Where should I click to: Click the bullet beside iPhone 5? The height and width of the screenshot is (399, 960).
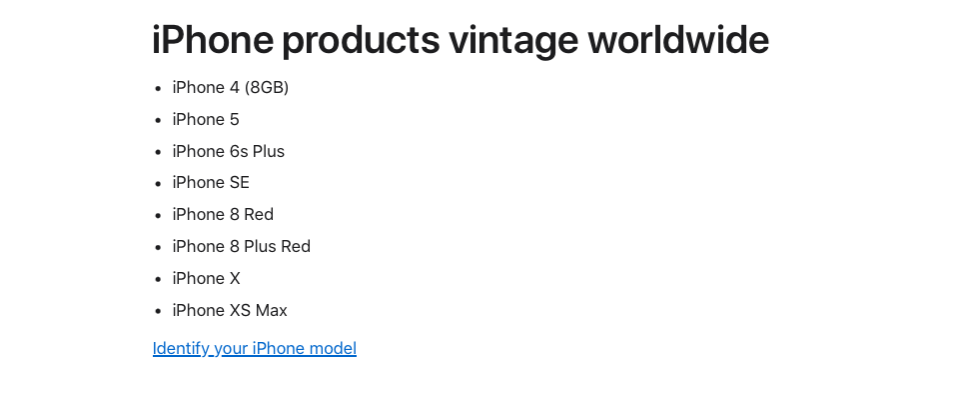click(159, 121)
